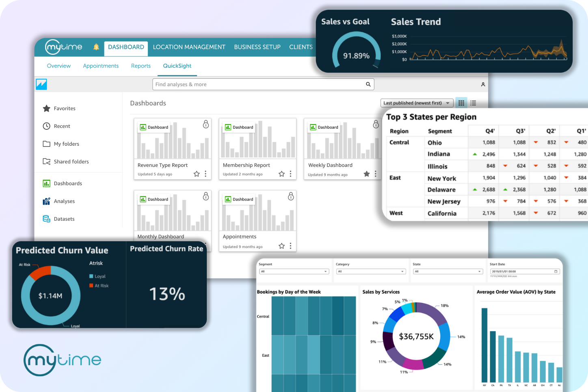Click the Shared folders entry
The width and height of the screenshot is (588, 392).
coord(71,162)
